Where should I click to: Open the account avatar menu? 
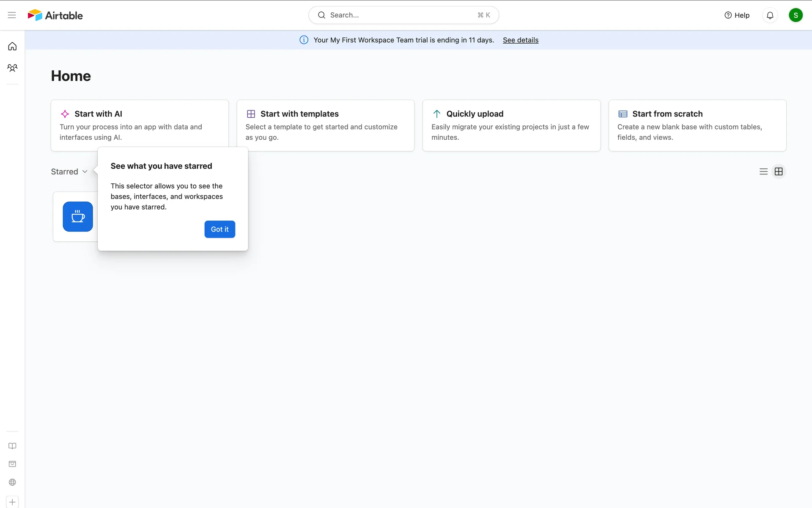795,15
